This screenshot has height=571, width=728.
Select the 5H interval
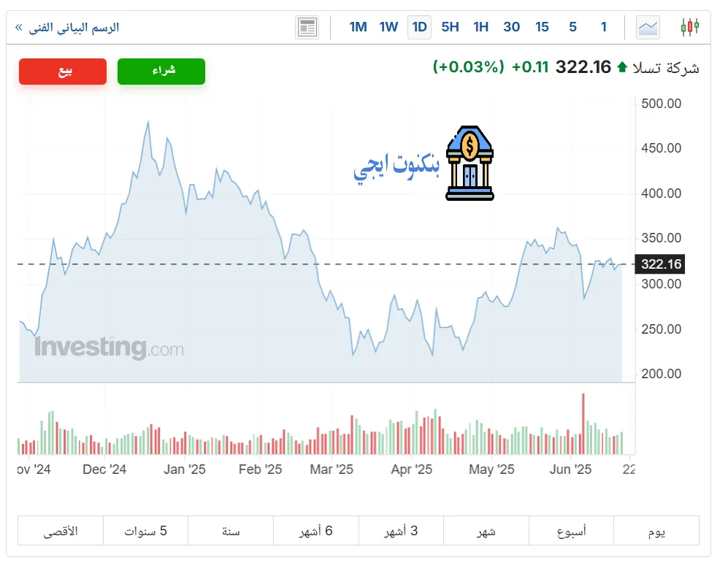(x=450, y=27)
